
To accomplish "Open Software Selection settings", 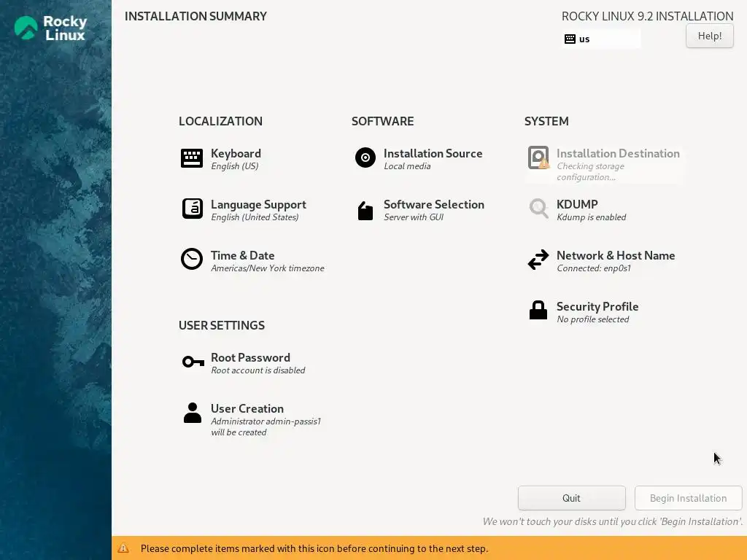I will point(434,204).
